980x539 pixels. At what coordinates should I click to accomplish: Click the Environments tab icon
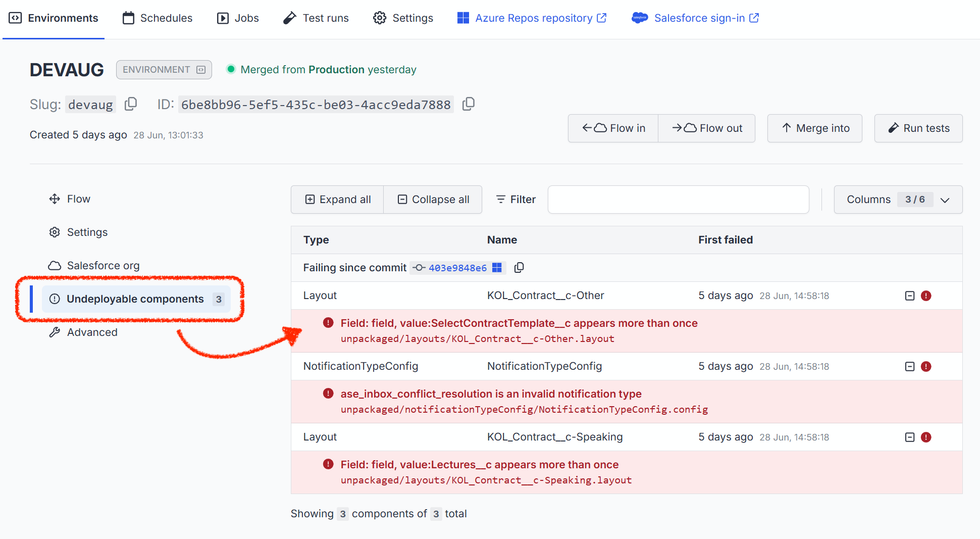(16, 18)
